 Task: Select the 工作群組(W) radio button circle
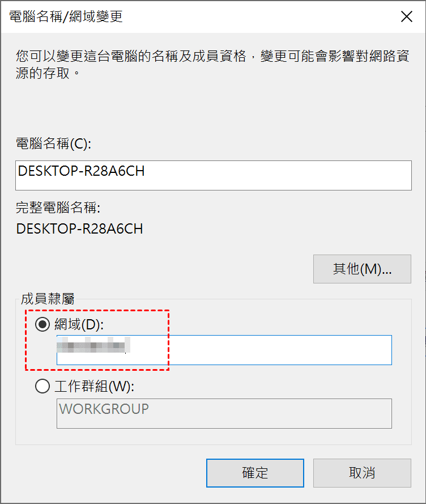coord(42,387)
